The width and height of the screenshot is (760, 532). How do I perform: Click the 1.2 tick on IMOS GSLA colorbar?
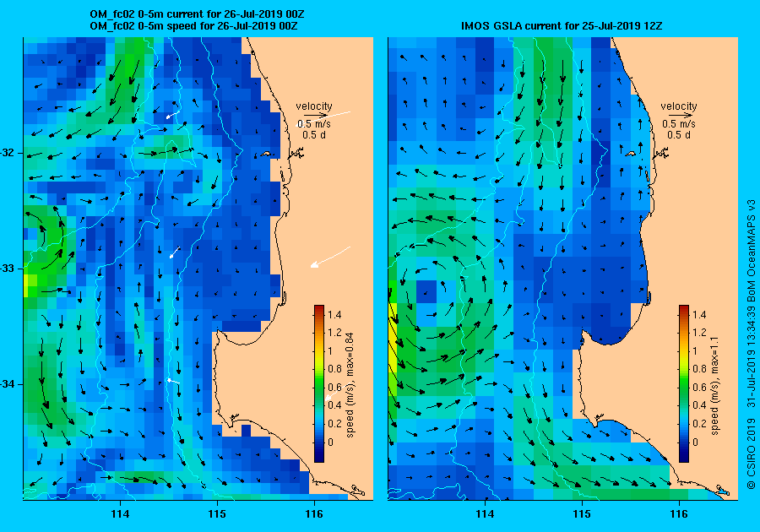(699, 333)
